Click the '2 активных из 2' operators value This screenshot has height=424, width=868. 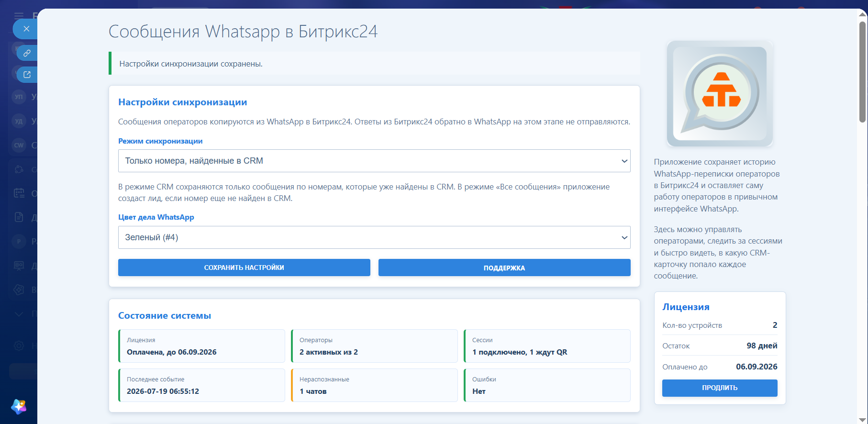click(x=329, y=352)
